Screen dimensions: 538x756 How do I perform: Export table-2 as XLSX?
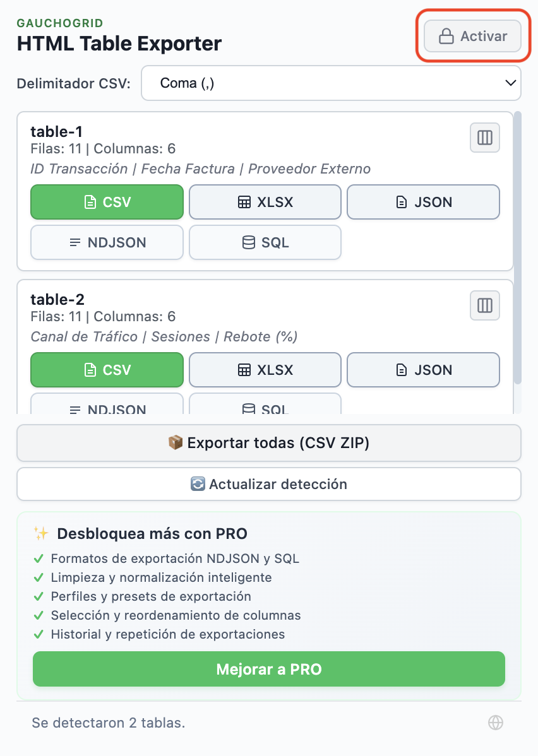265,370
